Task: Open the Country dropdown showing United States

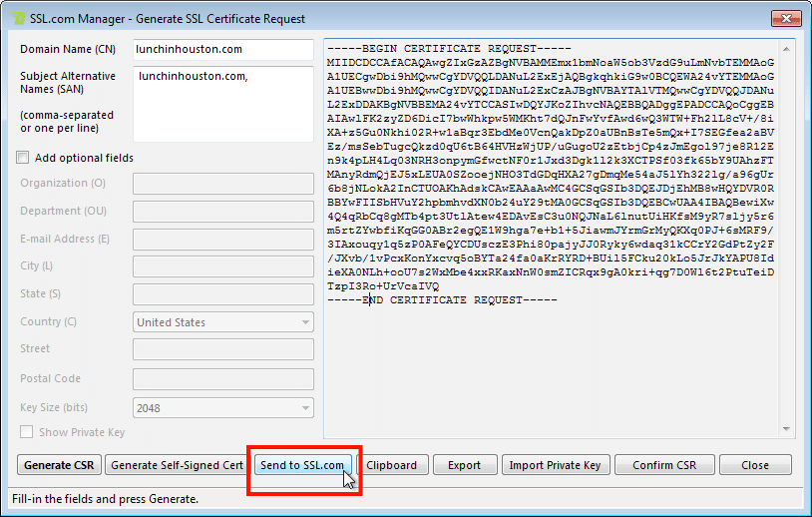Action: (x=223, y=322)
